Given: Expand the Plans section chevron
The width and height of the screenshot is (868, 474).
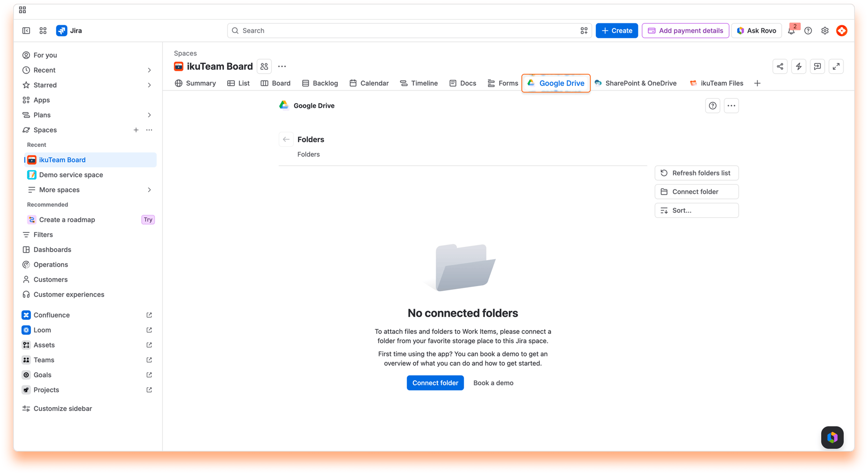Looking at the screenshot, I should pos(149,115).
